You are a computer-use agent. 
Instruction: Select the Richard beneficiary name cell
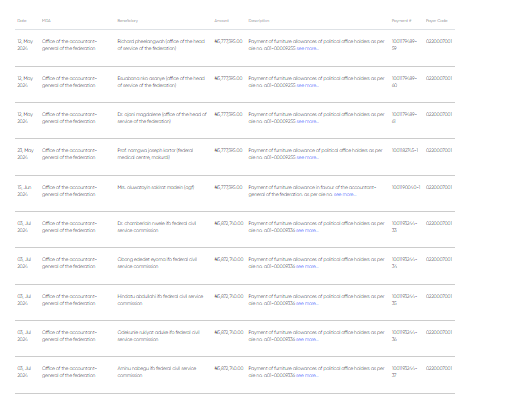[161, 45]
